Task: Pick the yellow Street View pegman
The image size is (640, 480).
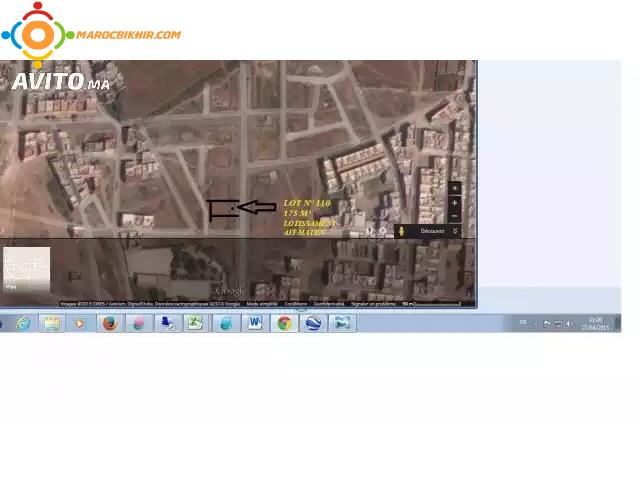Action: [401, 231]
